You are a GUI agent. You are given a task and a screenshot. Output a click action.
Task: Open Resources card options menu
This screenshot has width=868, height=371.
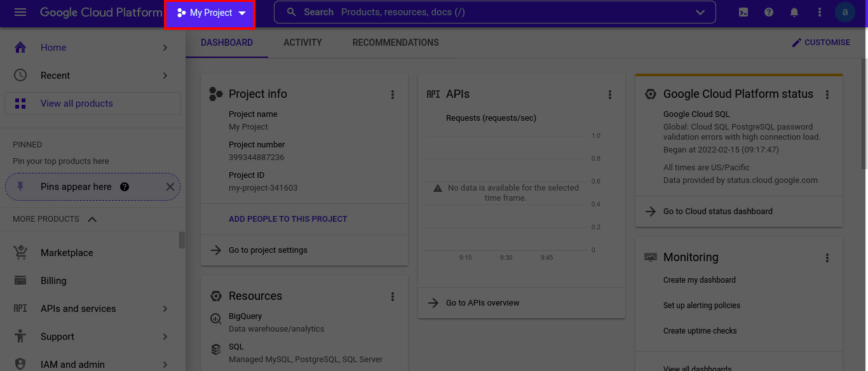(393, 297)
